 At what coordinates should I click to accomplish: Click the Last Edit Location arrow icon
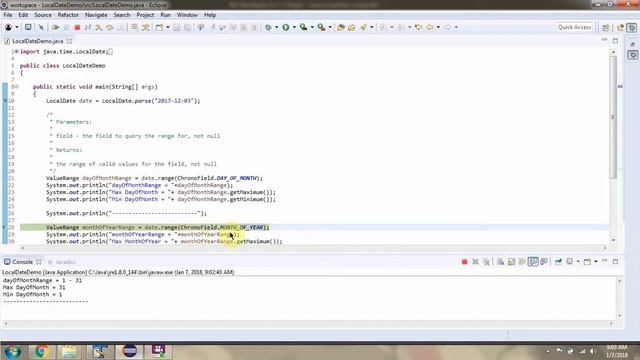[x=418, y=27]
